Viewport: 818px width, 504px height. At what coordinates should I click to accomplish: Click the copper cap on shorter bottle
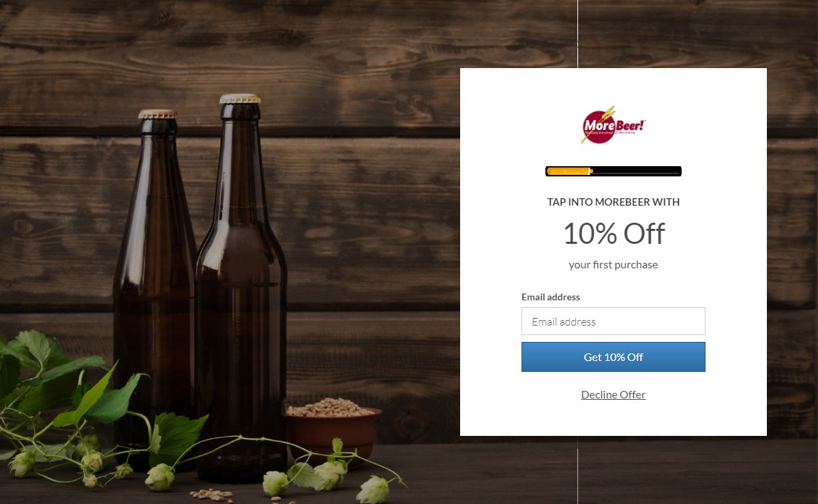[157, 114]
